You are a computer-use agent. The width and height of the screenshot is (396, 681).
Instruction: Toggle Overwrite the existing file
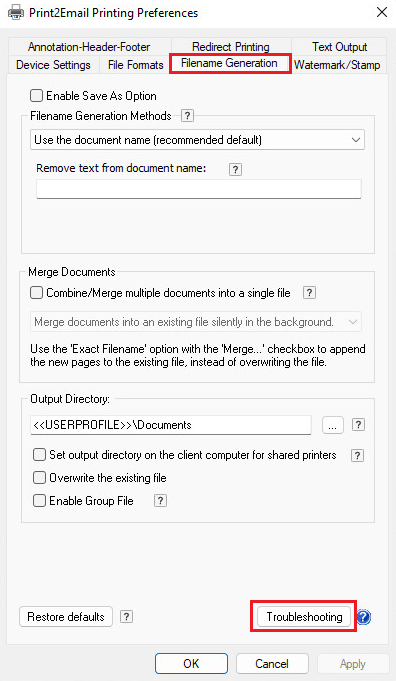[40, 478]
